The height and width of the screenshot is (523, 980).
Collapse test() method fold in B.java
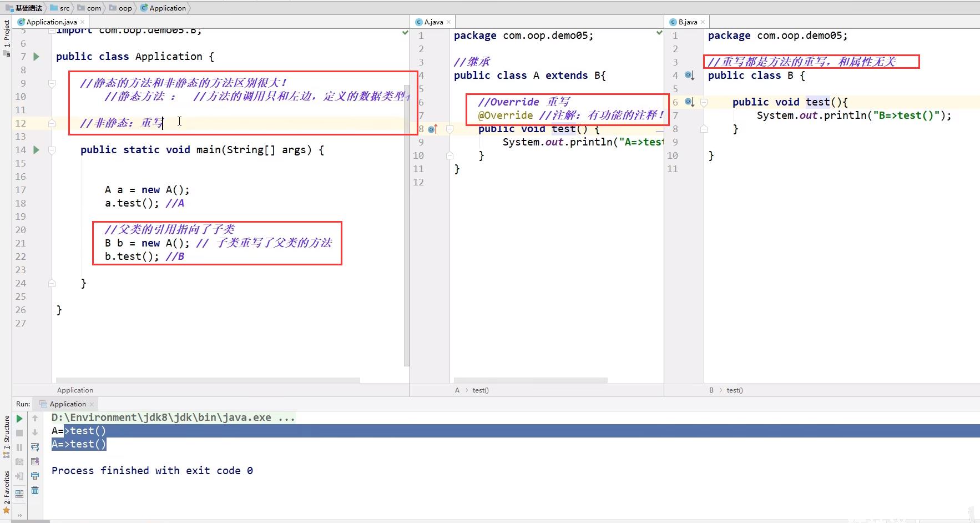[x=704, y=102]
